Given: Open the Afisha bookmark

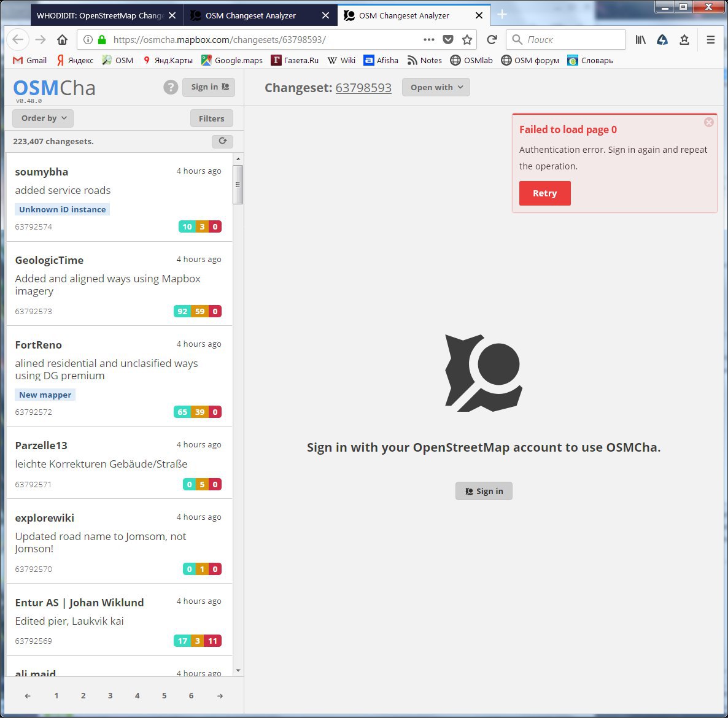Looking at the screenshot, I should 381,60.
